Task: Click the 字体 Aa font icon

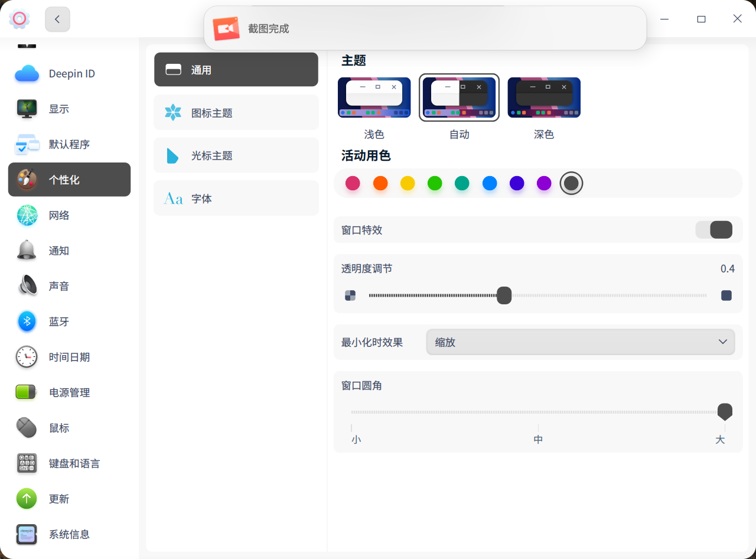Action: (173, 199)
